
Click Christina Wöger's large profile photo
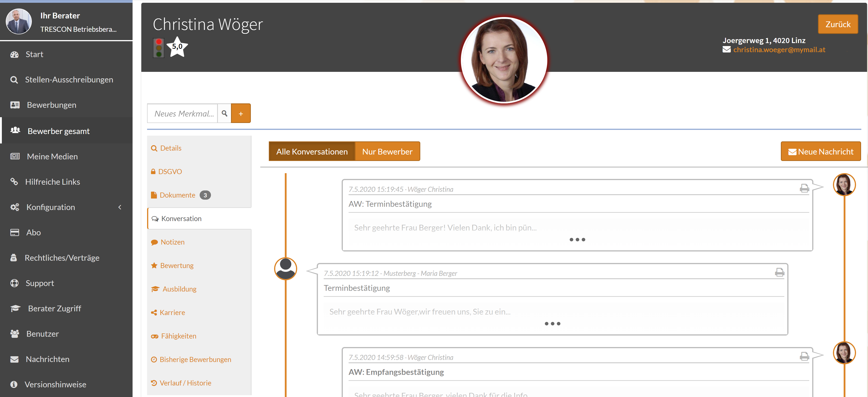pos(504,60)
